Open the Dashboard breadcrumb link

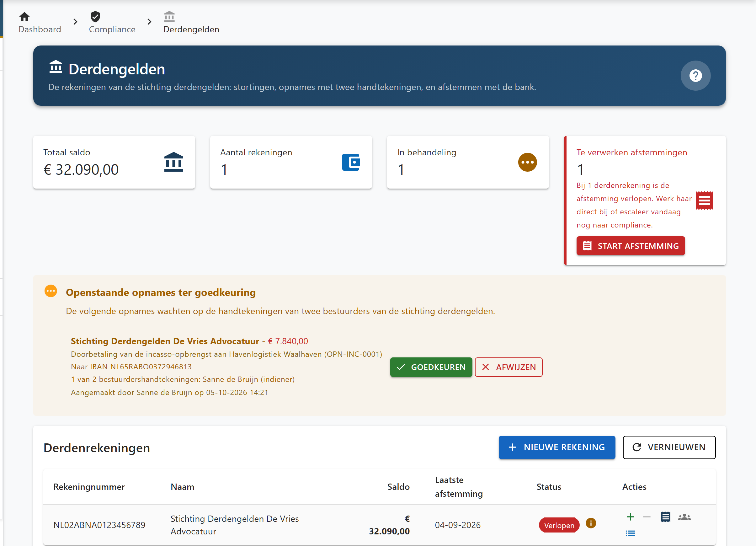[40, 29]
